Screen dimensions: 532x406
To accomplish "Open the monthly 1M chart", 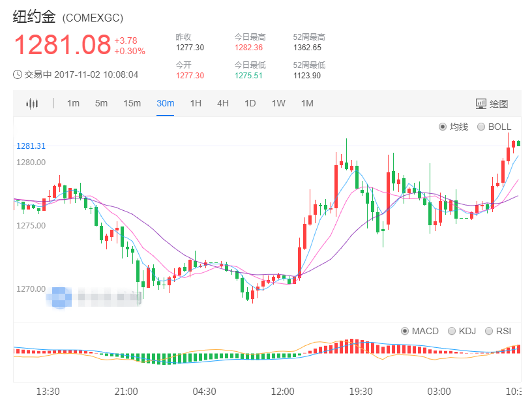I will [306, 103].
